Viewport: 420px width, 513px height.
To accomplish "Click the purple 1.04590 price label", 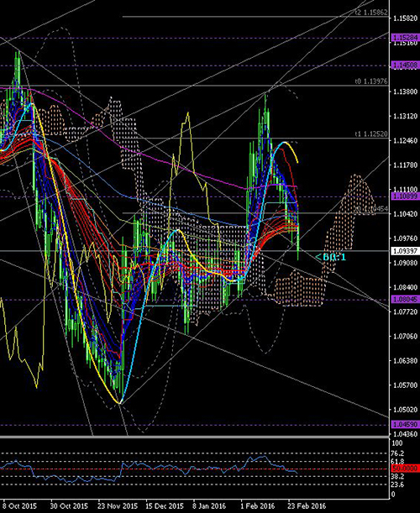I will point(406,424).
